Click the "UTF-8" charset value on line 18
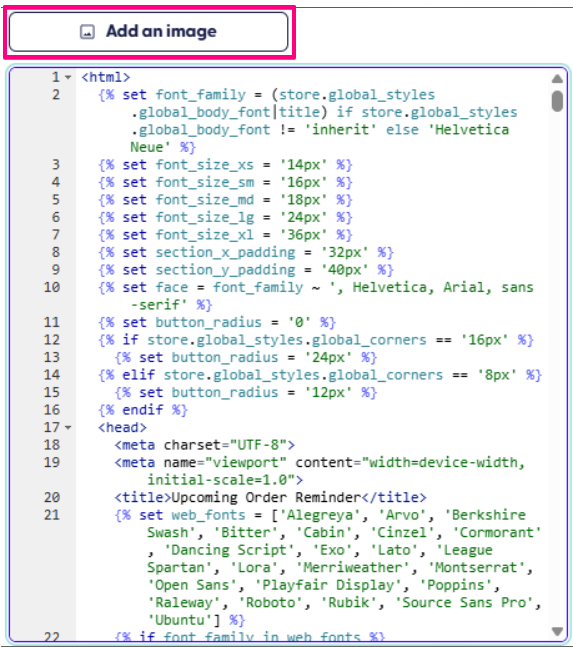 258,445
